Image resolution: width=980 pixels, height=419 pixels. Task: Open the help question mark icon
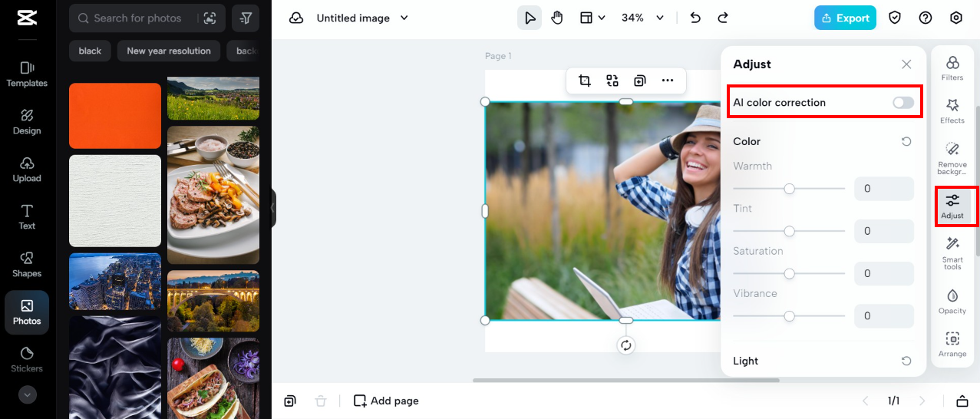[926, 18]
